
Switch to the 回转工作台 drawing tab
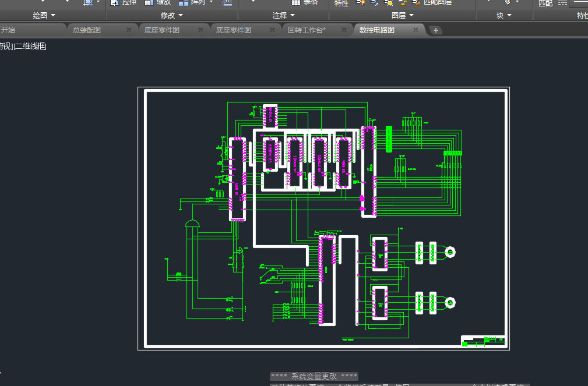[307, 30]
